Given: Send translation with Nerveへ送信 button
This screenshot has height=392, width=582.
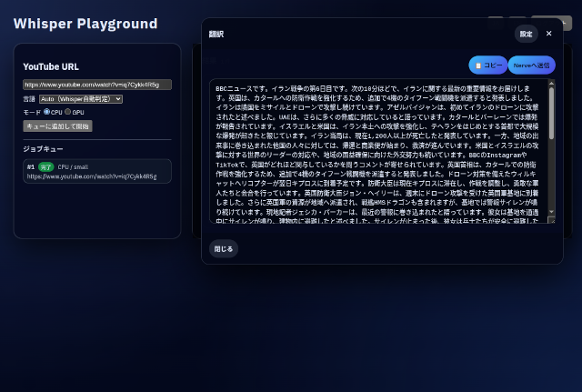Looking at the screenshot, I should (531, 65).
